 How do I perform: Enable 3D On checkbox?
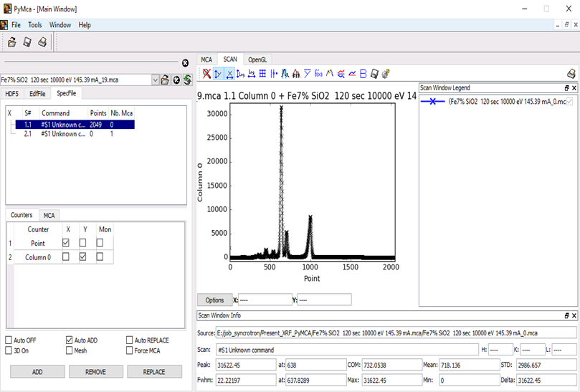click(x=9, y=350)
